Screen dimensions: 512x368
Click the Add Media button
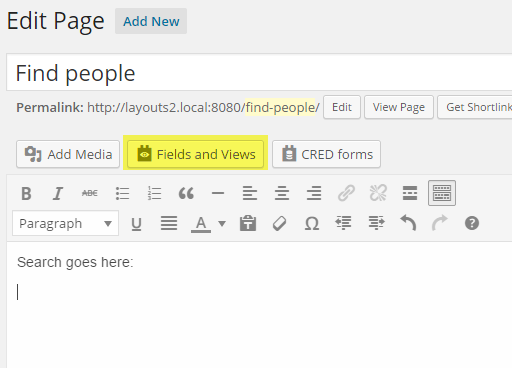pos(68,154)
